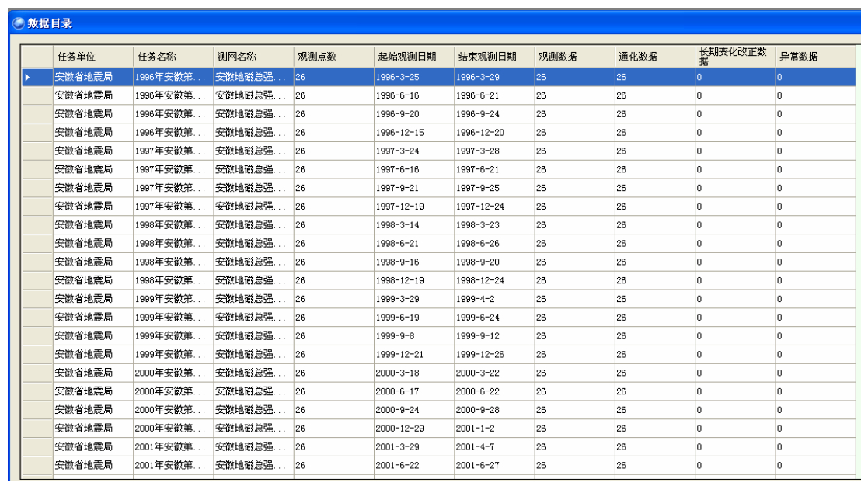Select start date 1997-12-19
868x486 pixels.
click(414, 207)
